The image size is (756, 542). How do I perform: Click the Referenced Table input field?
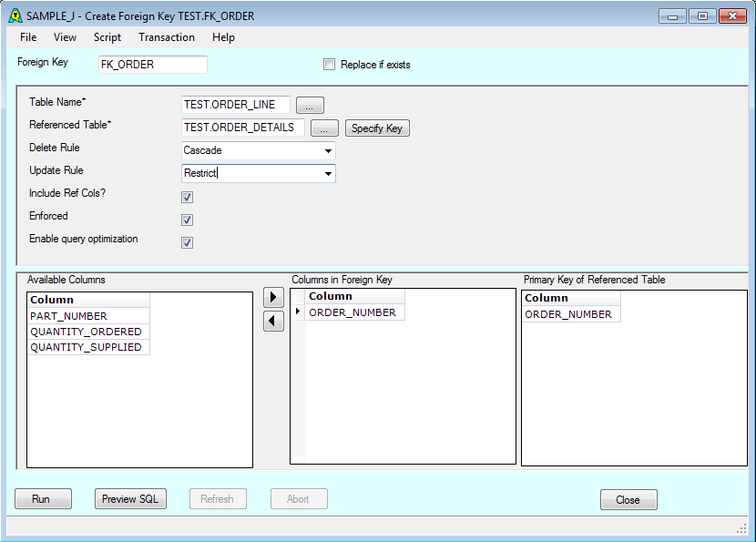pyautogui.click(x=243, y=128)
